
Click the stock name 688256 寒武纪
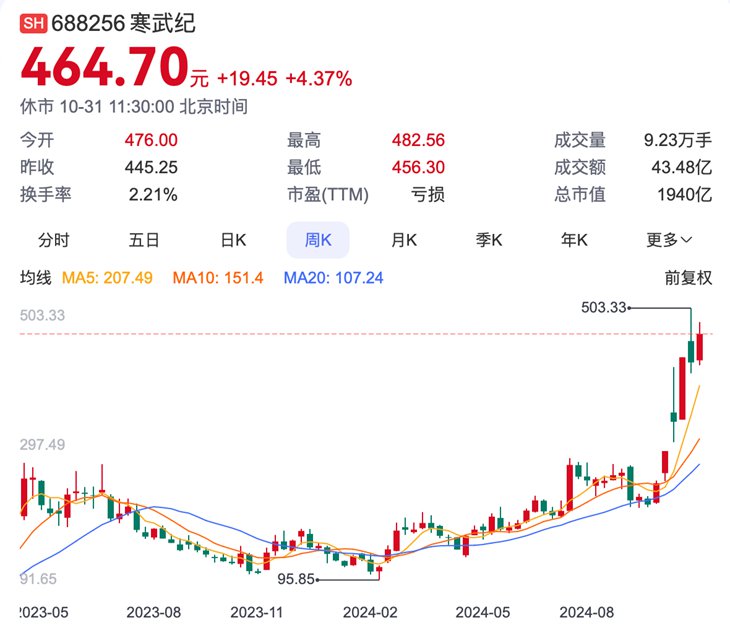tap(123, 23)
